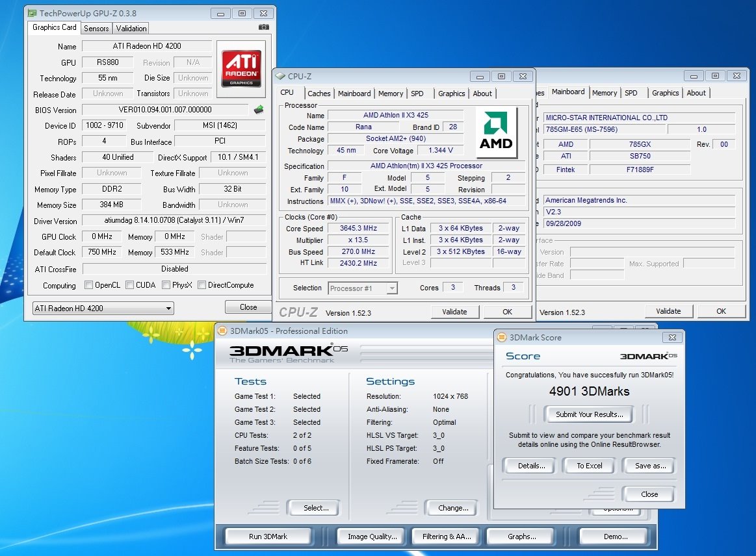Viewport: 756px width, 556px height.
Task: Click GPU-Z title bar app icon
Action: [32, 13]
